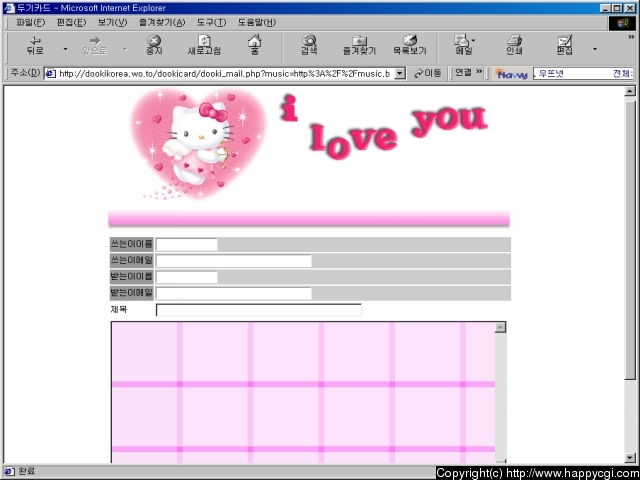640x480 pixels.
Task: Expand the 뒤로 back history dropdown arrow
Action: pos(65,49)
